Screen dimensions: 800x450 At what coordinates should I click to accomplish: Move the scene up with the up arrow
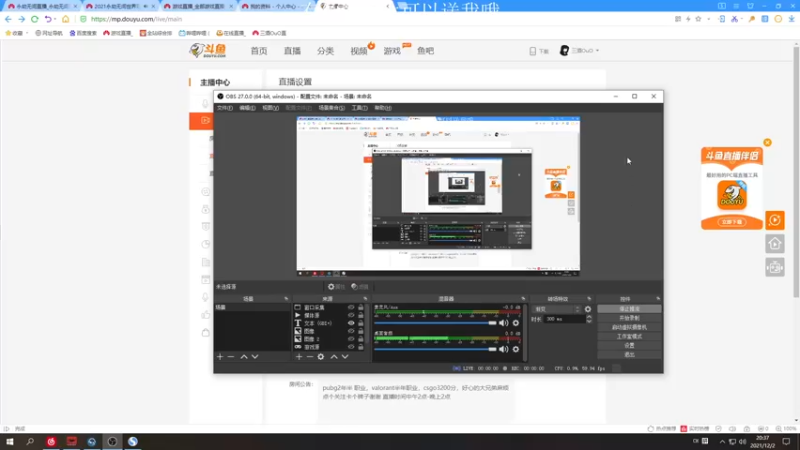pos(244,357)
